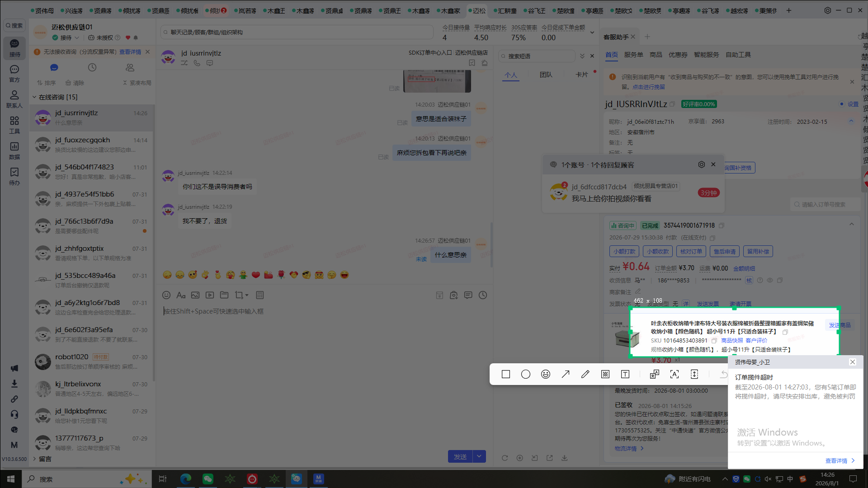Screen dimensions: 868x488
Task: Click the voice call icon under chat title
Action: tap(197, 63)
